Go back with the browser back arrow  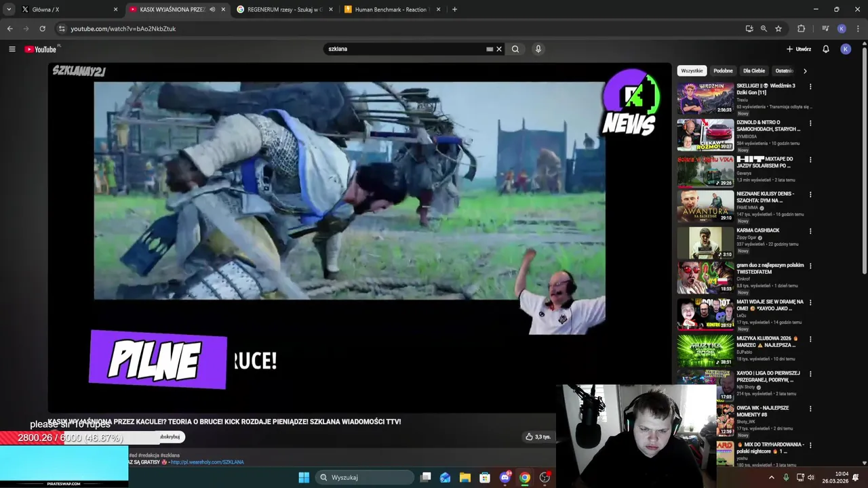point(9,28)
